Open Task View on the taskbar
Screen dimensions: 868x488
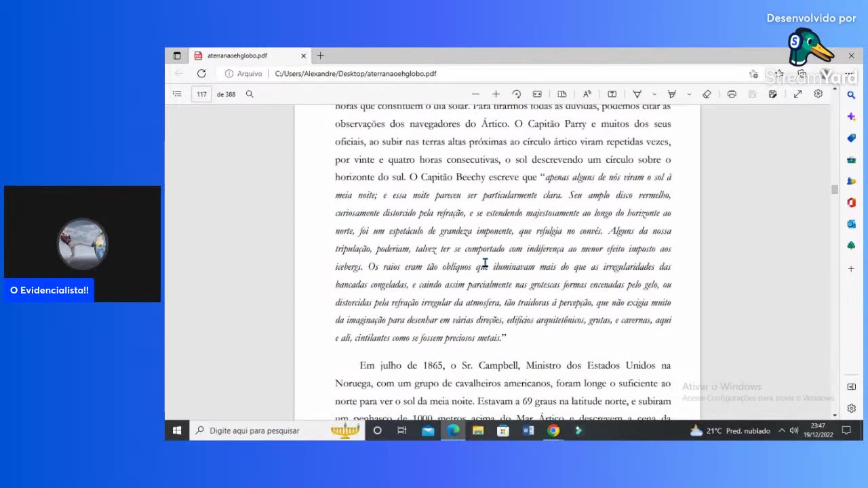pyautogui.click(x=402, y=430)
